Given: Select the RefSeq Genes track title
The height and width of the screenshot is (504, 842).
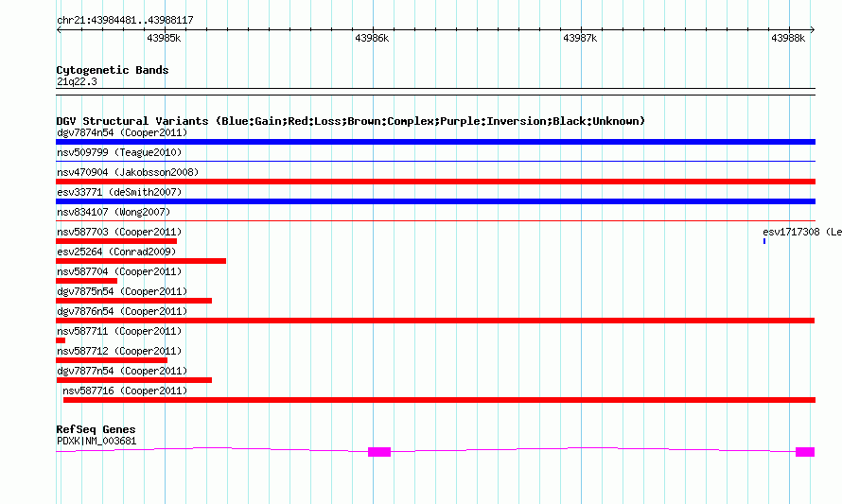Looking at the screenshot, I should (96, 429).
